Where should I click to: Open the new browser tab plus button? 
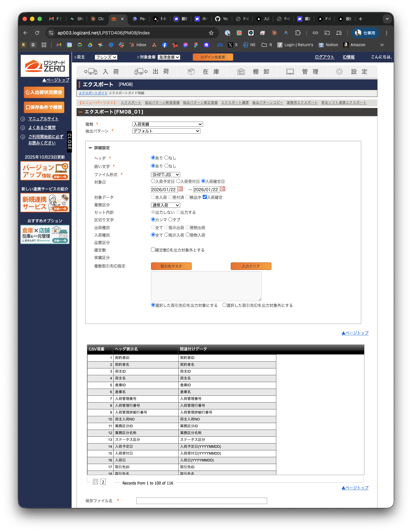coord(361,19)
